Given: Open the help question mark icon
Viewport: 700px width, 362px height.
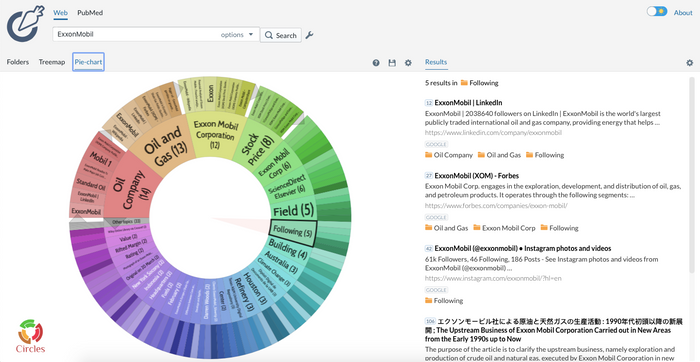Looking at the screenshot, I should pyautogui.click(x=376, y=63).
